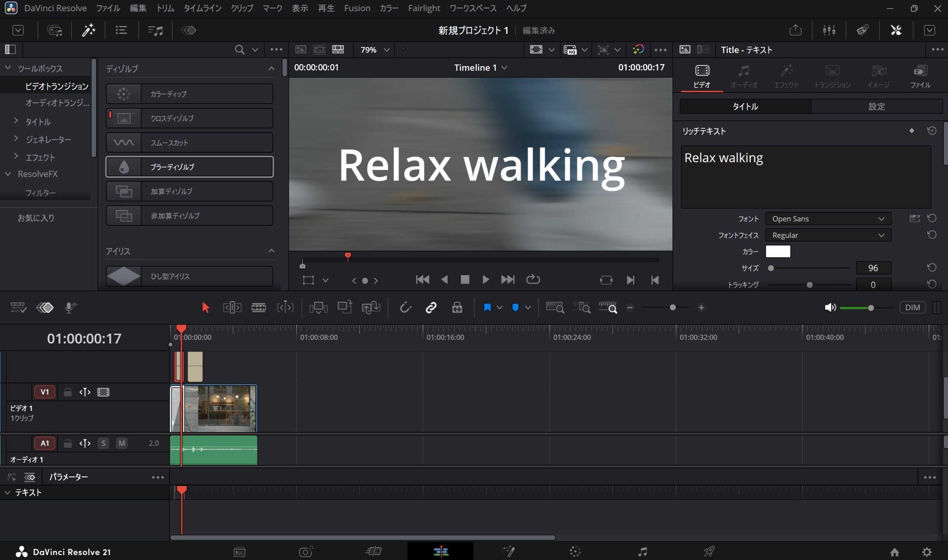Select the カラーディップ transition
Viewport: 948px width, 560px height.
(190, 94)
